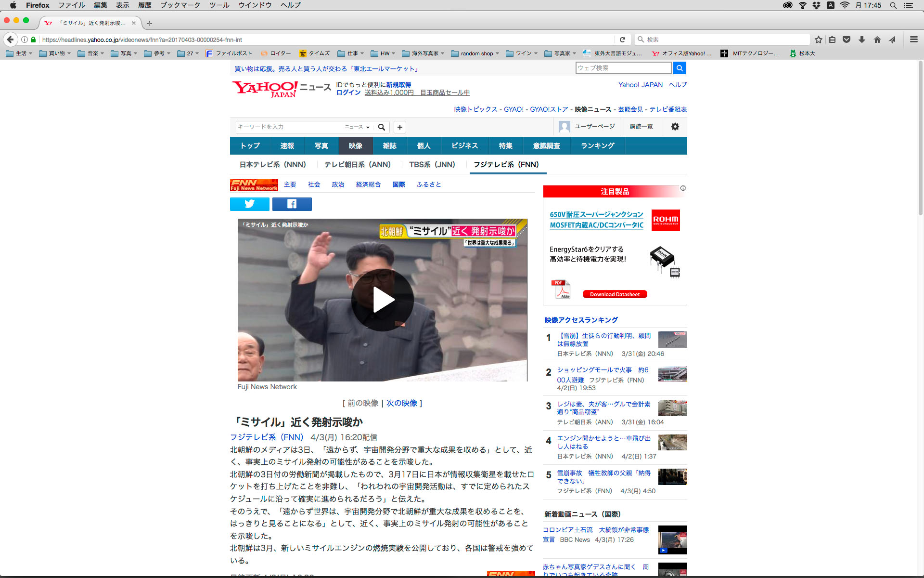Open the ブックマーク menu in menu bar
Viewport: 924px width, 578px height.
pyautogui.click(x=180, y=5)
